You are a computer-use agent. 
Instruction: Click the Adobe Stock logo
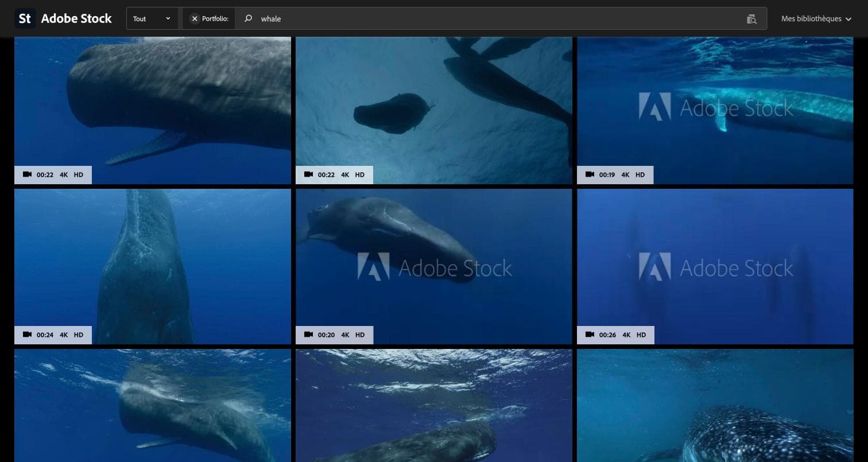click(63, 18)
